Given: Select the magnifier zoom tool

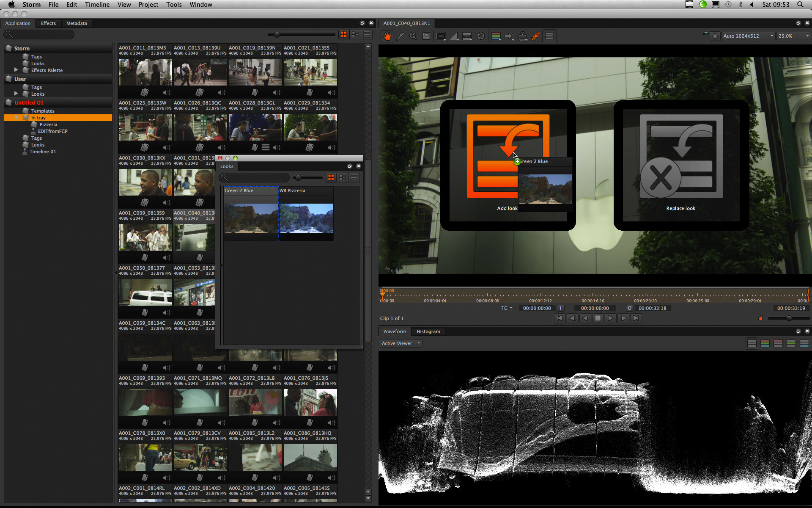Looking at the screenshot, I should 413,36.
